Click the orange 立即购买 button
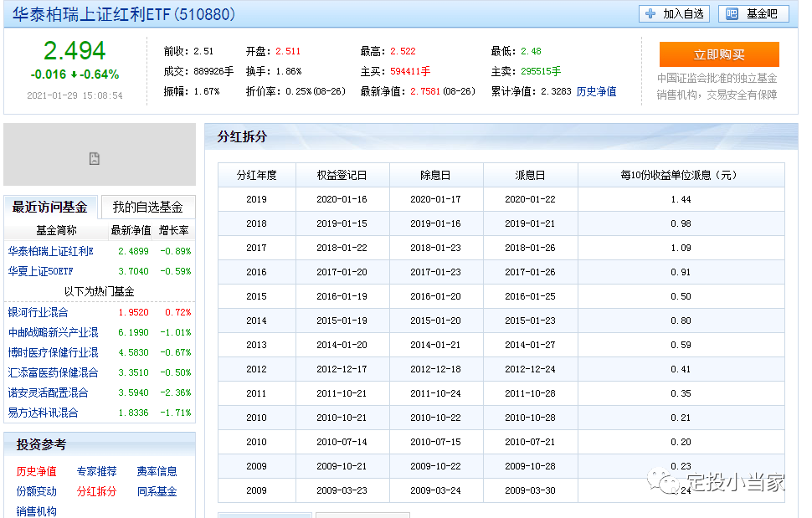This screenshot has height=518, width=812. 719,54
